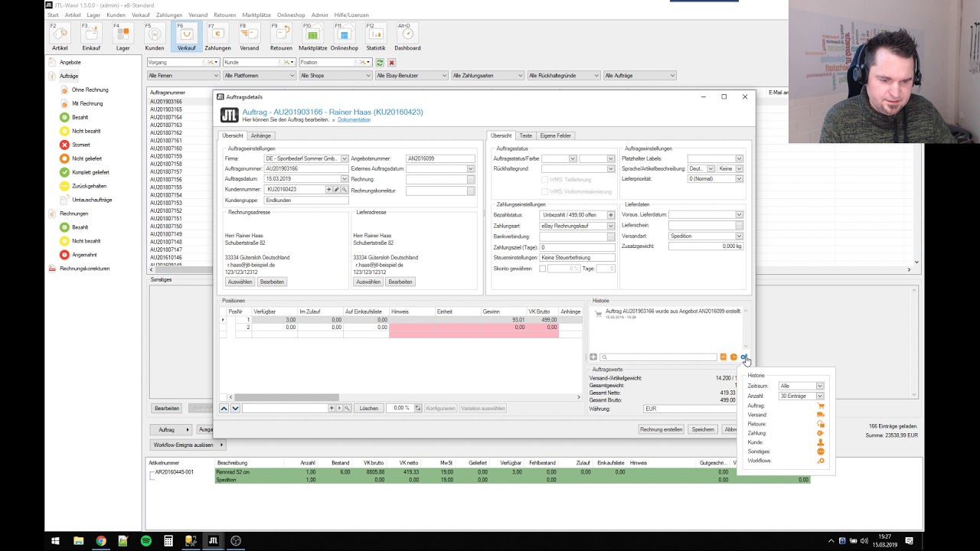
Task: Switch to the Texte tab
Action: point(526,135)
